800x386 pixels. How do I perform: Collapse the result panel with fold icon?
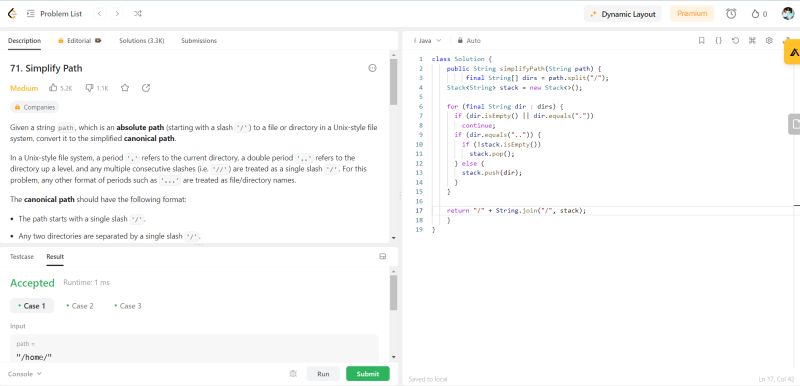click(x=383, y=256)
